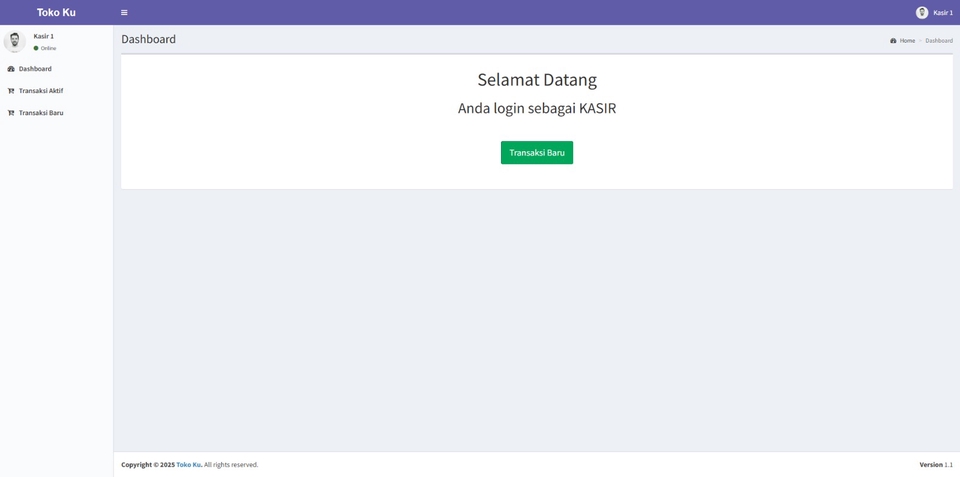The height and width of the screenshot is (477, 960).
Task: Click the Dashboard page title
Action: (148, 39)
